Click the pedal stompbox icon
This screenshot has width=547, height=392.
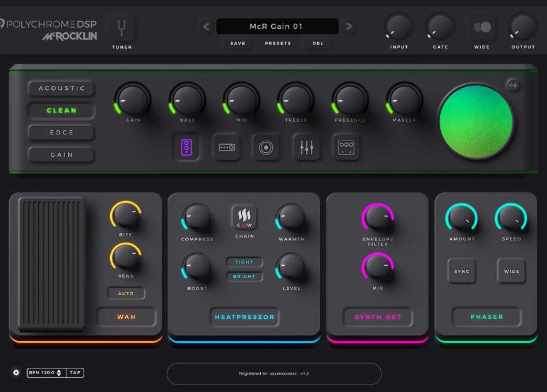coord(226,148)
